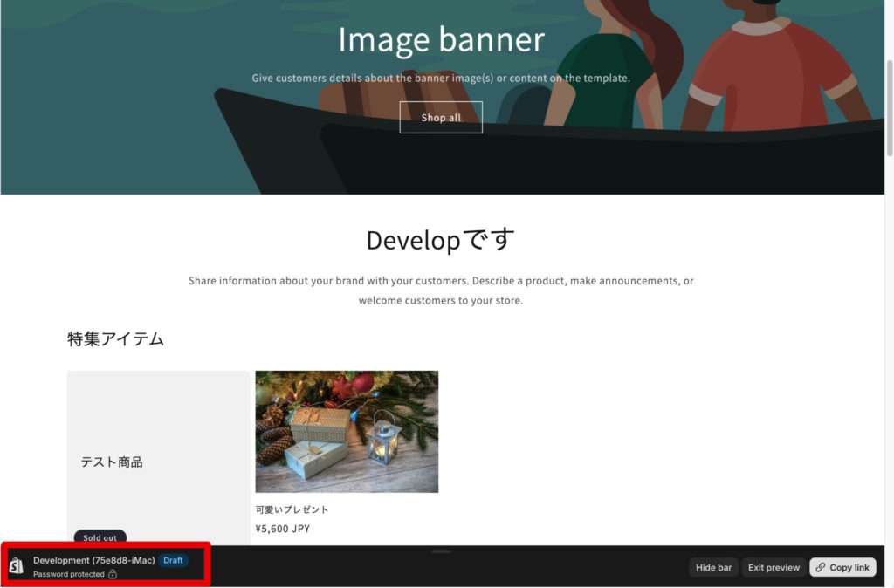The image size is (894, 588).
Task: Click the Password protected label
Action: click(x=68, y=574)
